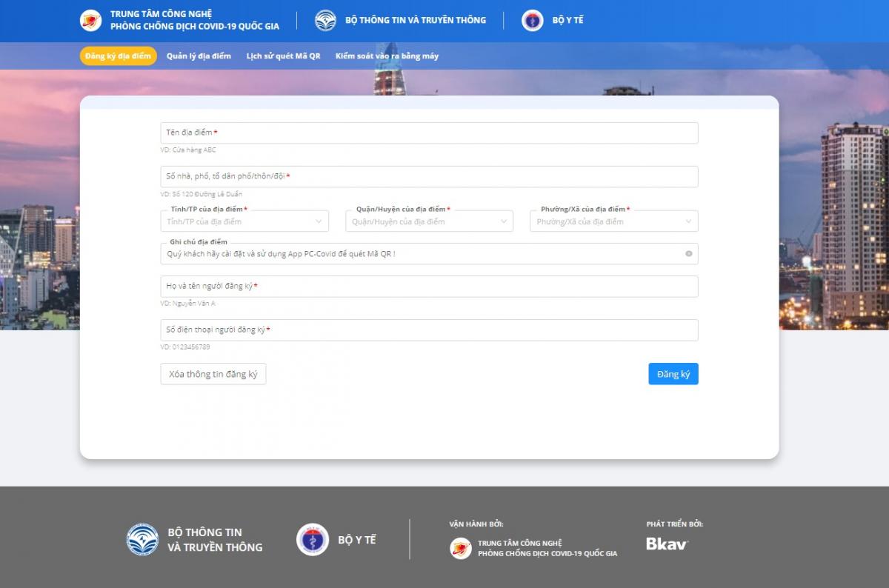Click the Bộ Thông tin và Truyền thông header logo
The height and width of the screenshot is (588, 889).
click(325, 21)
